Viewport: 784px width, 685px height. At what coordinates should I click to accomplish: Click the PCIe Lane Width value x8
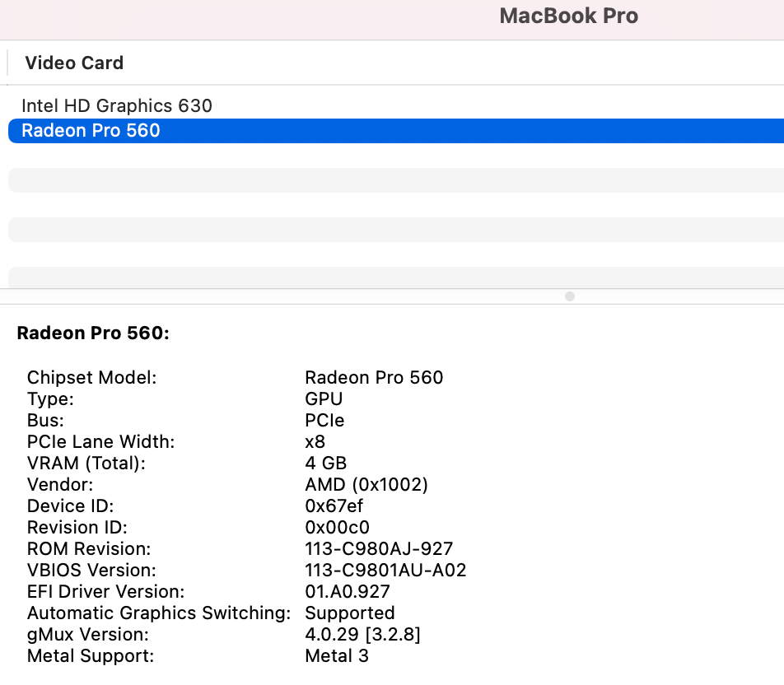tap(315, 442)
